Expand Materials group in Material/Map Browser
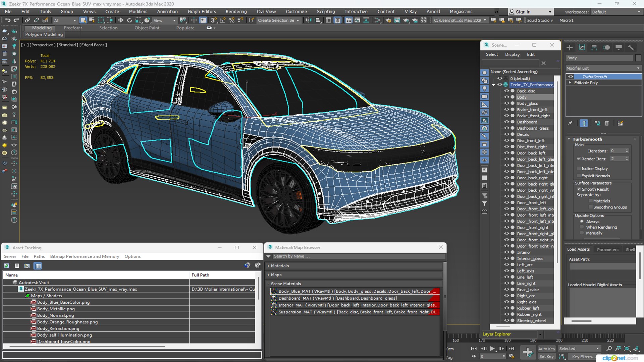This screenshot has width=644, height=362. (268, 266)
